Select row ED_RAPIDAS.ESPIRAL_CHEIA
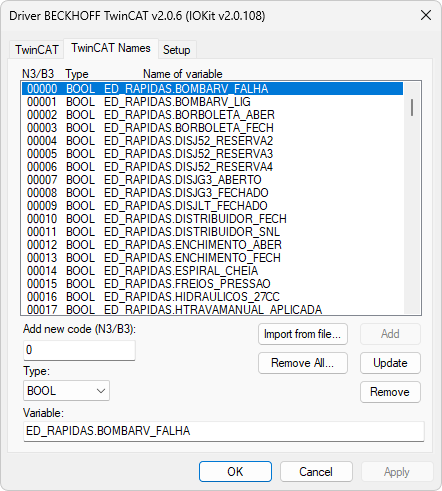 212,271
